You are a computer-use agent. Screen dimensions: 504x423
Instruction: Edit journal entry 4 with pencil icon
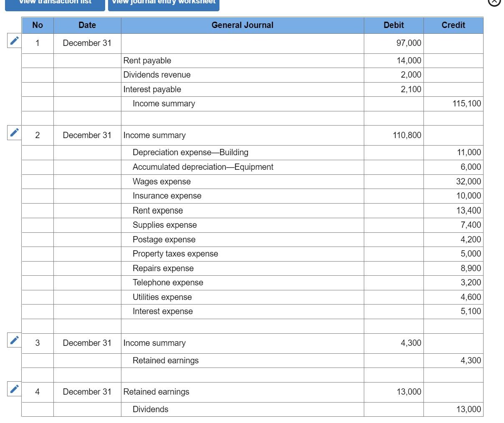click(14, 388)
